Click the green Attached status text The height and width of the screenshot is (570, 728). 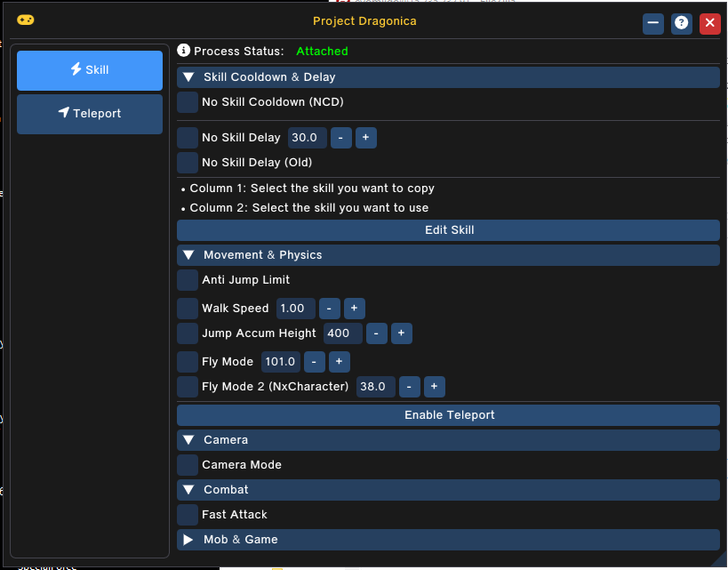(322, 51)
